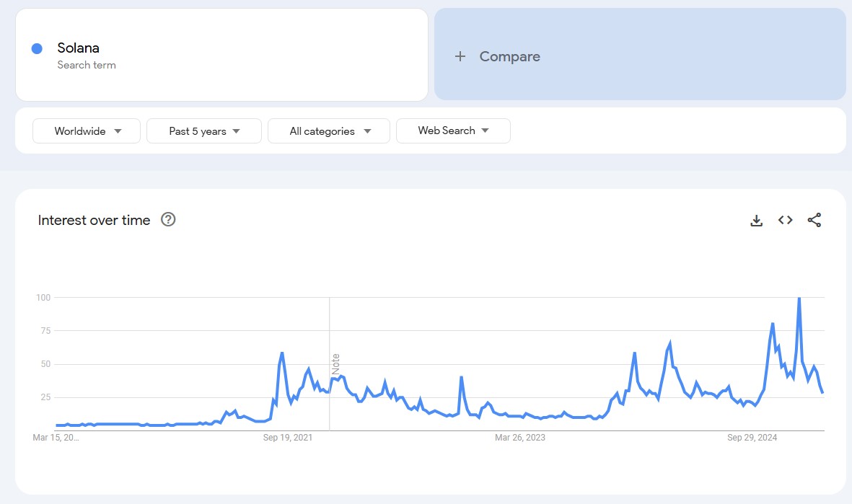
Task: Open the Past 5 years dropdown
Action: pyautogui.click(x=204, y=131)
